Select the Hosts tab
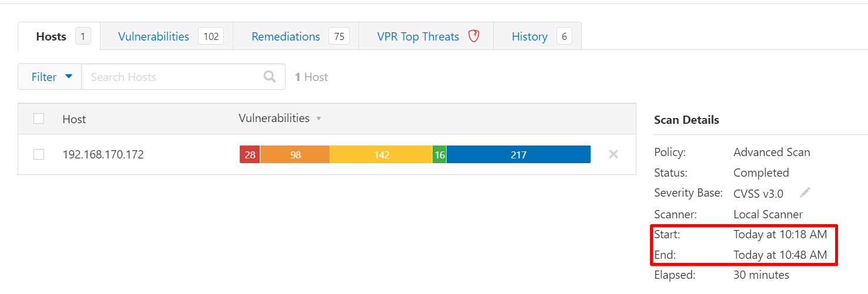868x294 pixels. click(x=51, y=36)
